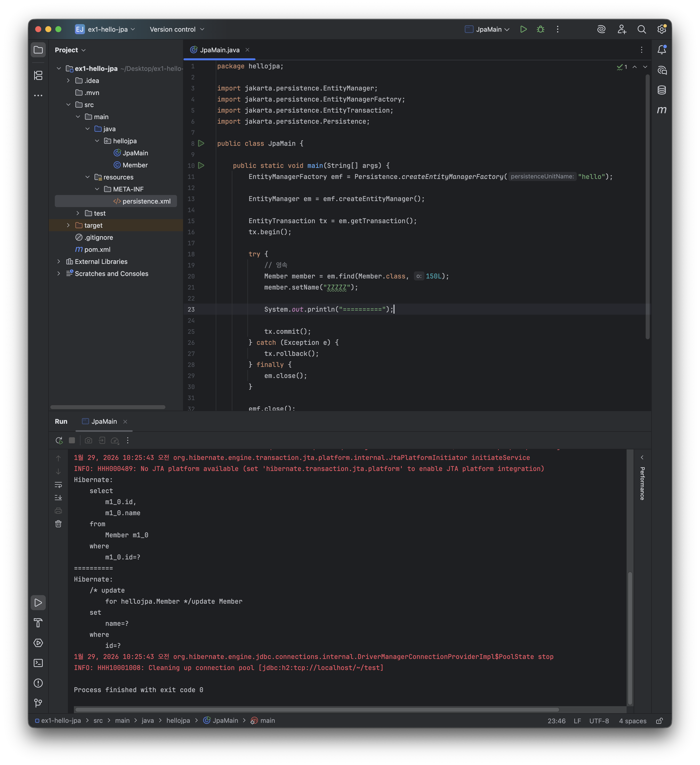Run JpaMain with the green play button

(523, 29)
